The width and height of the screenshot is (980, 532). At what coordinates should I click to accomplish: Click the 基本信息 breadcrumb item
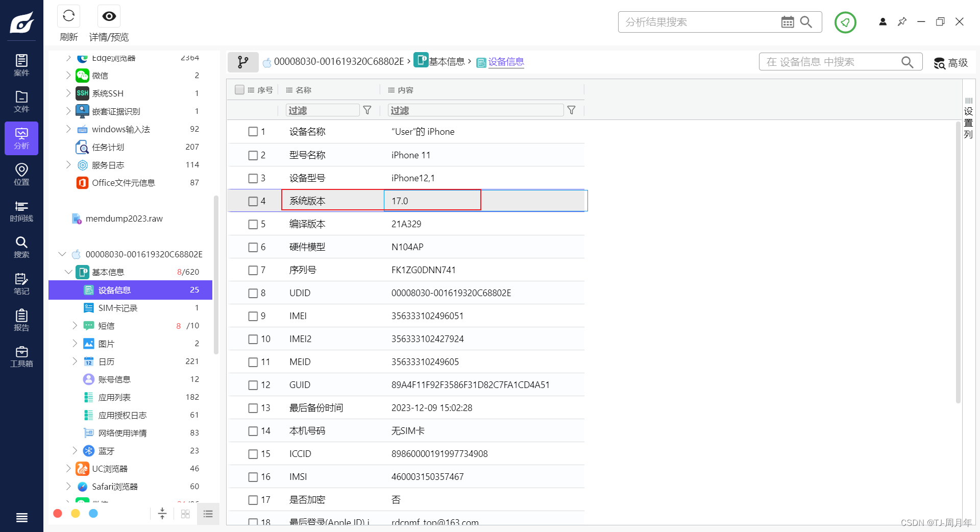[x=447, y=62]
